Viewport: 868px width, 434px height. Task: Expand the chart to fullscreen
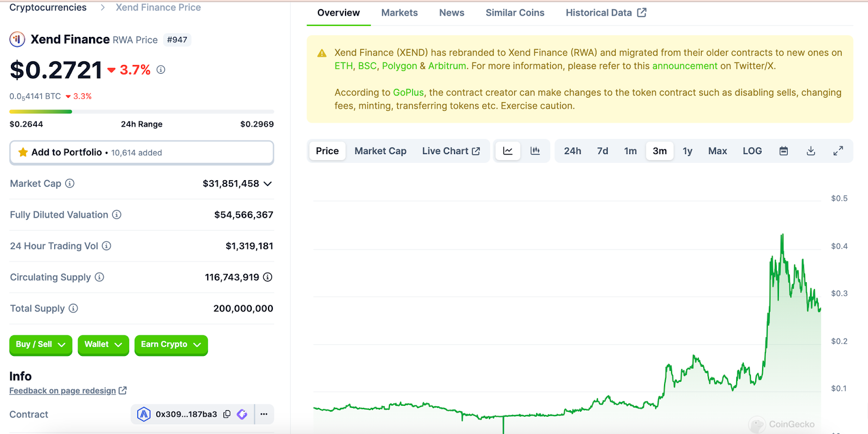[838, 151]
